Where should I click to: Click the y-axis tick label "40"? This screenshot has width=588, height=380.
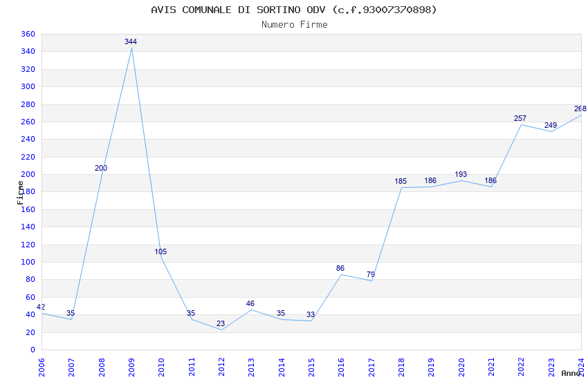[30, 314]
